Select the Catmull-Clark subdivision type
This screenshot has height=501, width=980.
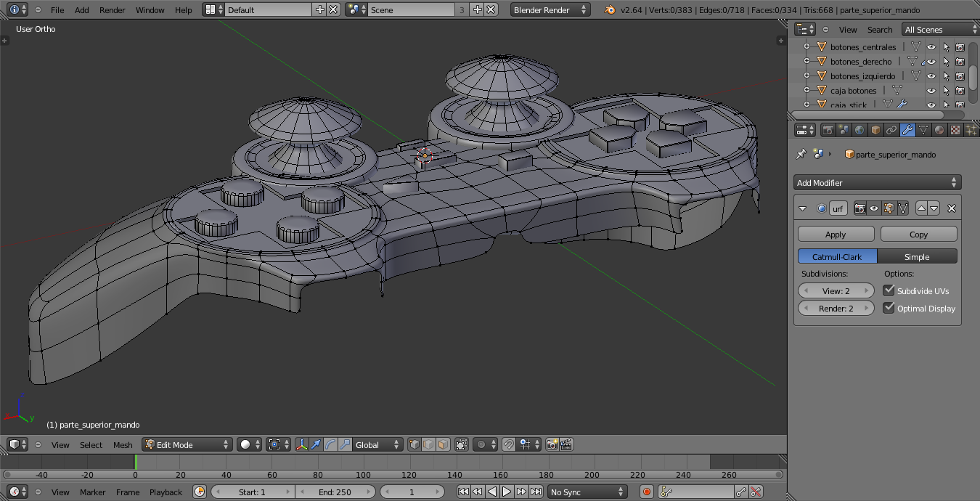(x=837, y=256)
